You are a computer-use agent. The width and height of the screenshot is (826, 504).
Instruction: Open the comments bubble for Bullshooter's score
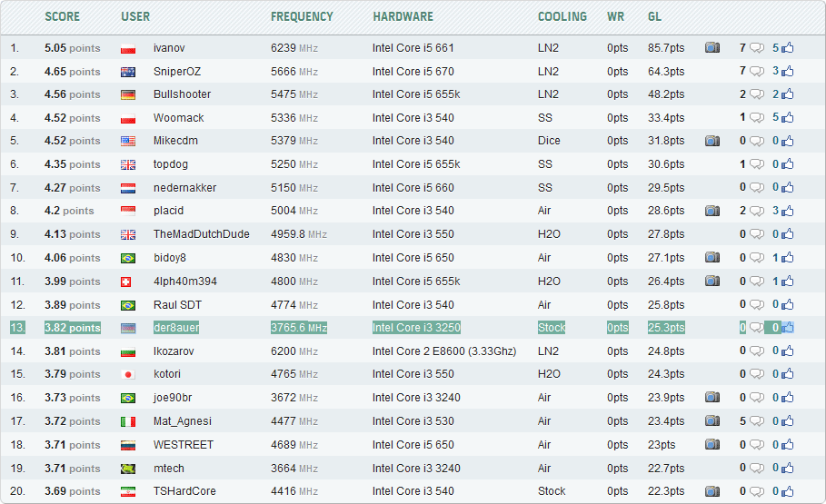pos(756,94)
